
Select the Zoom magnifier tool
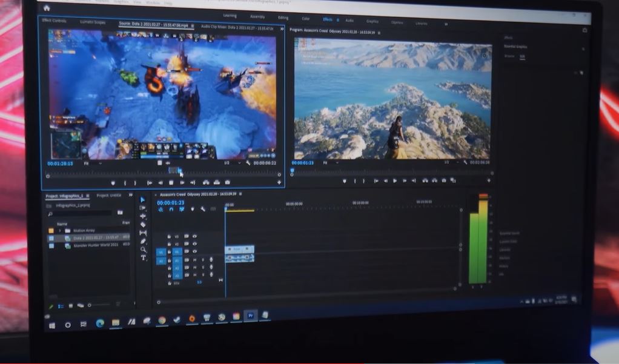[x=143, y=250]
